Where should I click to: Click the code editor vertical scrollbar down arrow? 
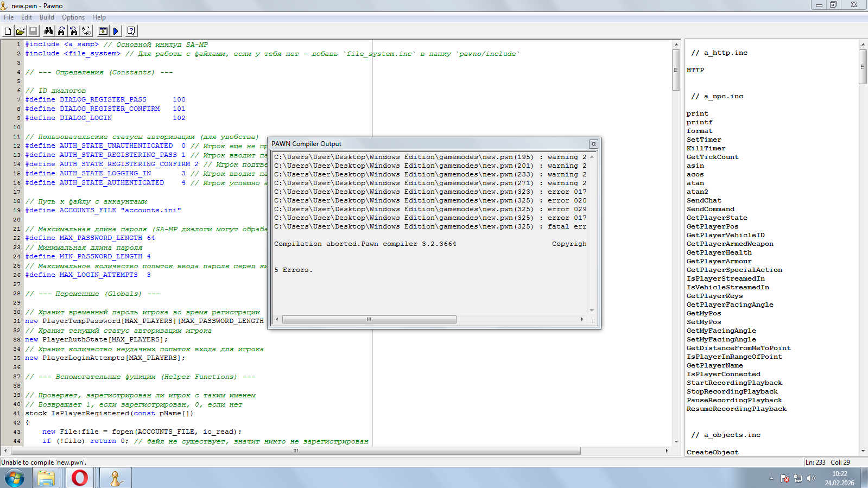click(x=676, y=441)
